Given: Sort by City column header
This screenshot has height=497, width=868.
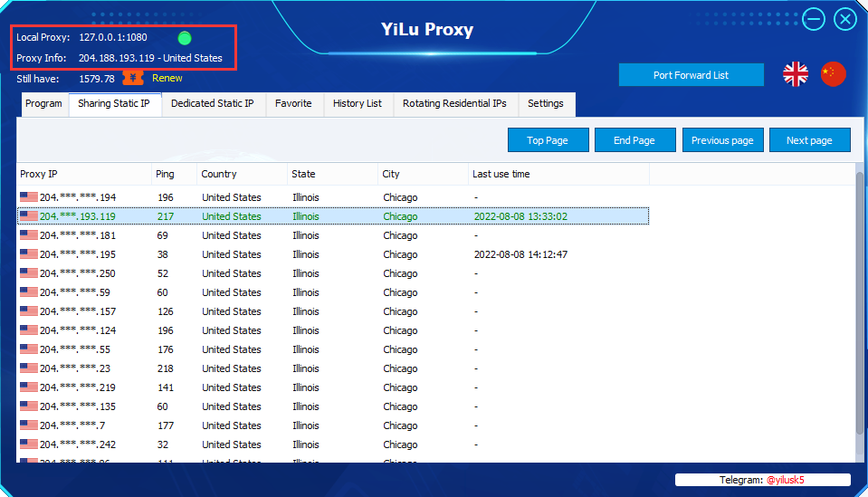Looking at the screenshot, I should pyautogui.click(x=423, y=174).
